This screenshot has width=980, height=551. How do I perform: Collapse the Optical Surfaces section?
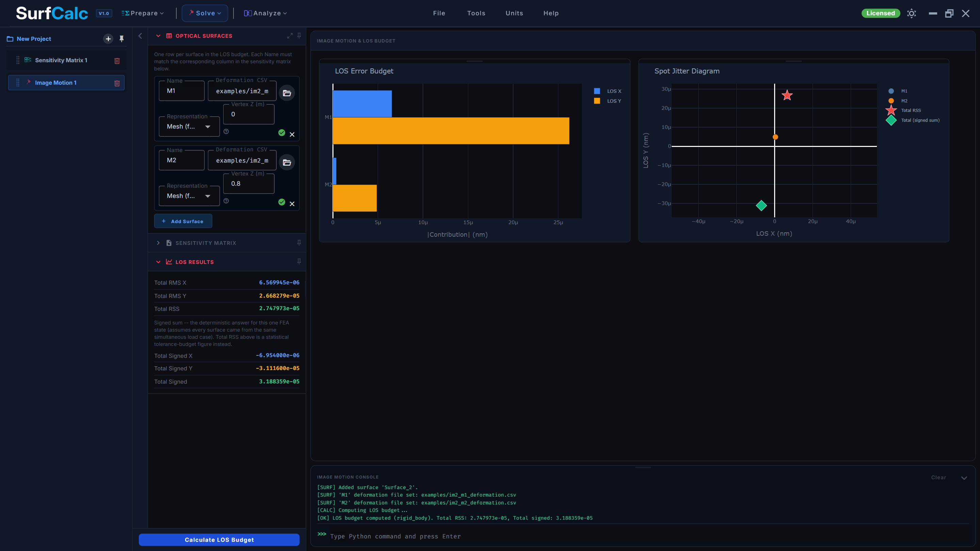click(x=158, y=36)
